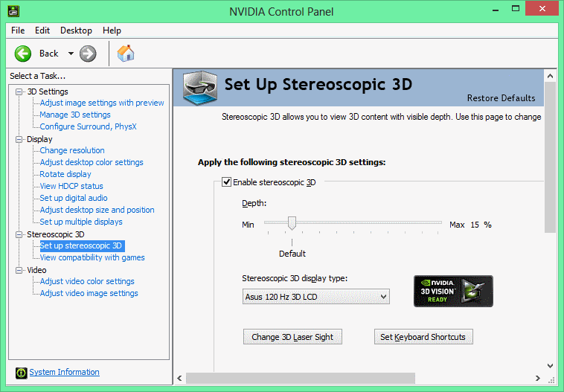Image resolution: width=564 pixels, height=392 pixels.
Task: Click the NVIDIA 3D Vision Ready logo
Action: 452,291
